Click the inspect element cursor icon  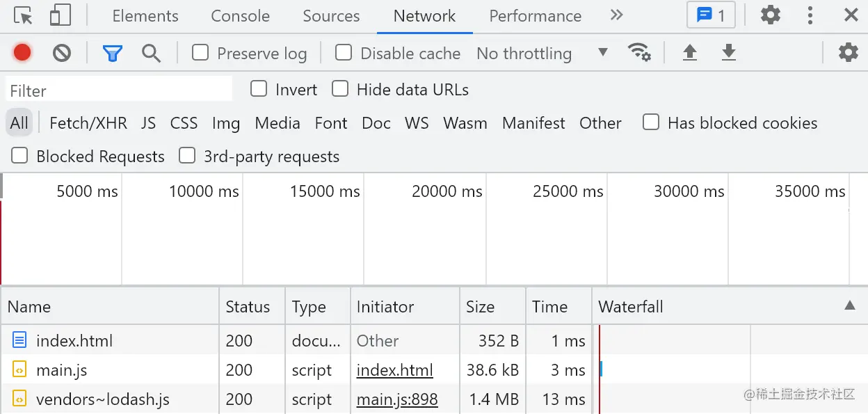(23, 15)
